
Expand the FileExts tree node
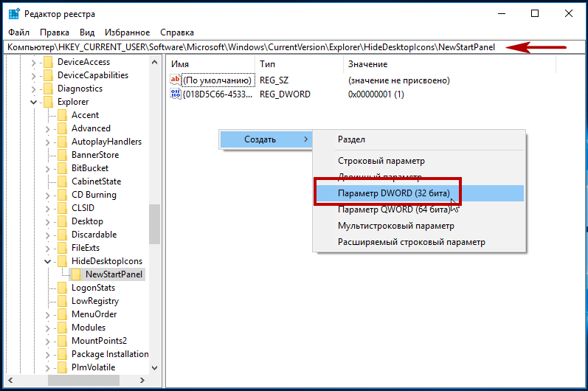tap(47, 249)
